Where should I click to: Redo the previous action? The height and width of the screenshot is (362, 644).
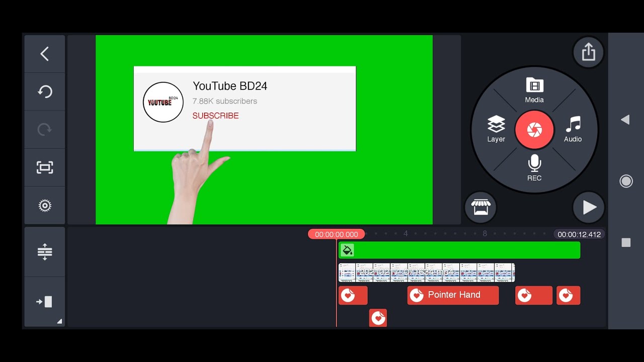[x=45, y=130]
